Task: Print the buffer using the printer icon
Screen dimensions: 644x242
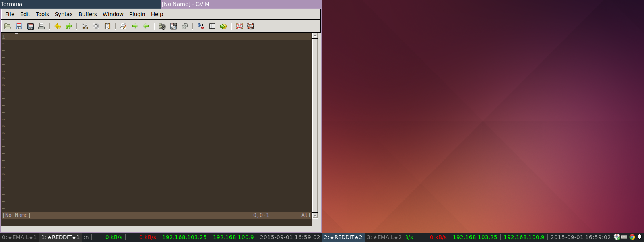Action: [x=41, y=26]
